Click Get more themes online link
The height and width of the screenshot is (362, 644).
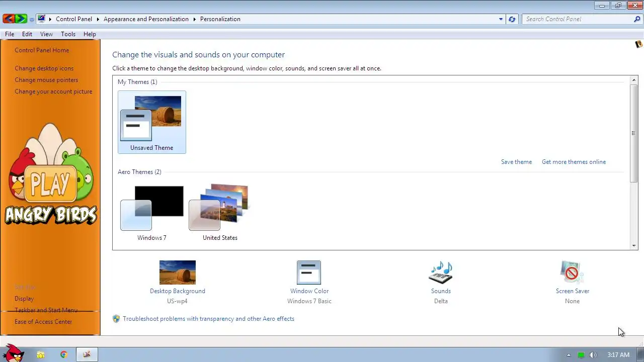574,162
